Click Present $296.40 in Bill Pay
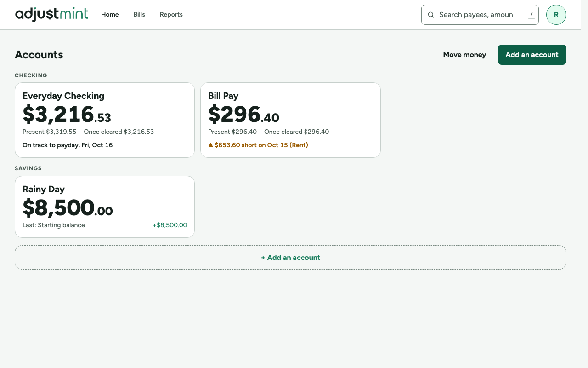This screenshot has height=368, width=588. coord(232,132)
